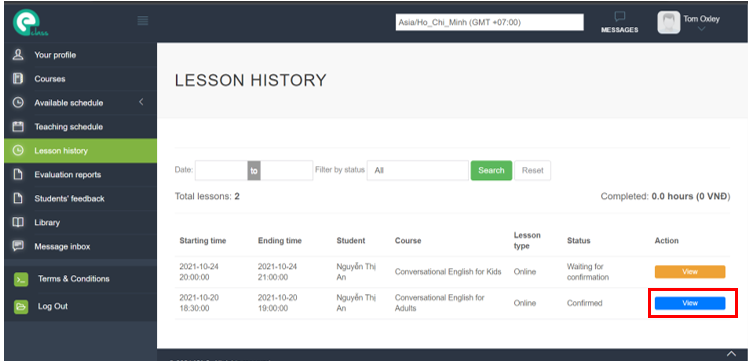Open the Evaluation reports menu item
Image resolution: width=749 pixels, height=362 pixels.
pyautogui.click(x=80, y=175)
